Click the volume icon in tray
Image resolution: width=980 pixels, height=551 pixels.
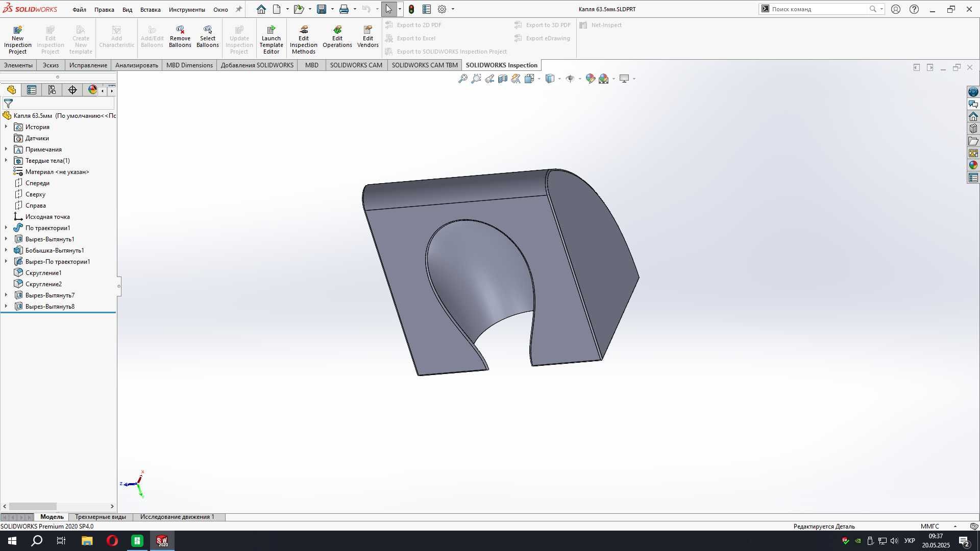(x=894, y=541)
